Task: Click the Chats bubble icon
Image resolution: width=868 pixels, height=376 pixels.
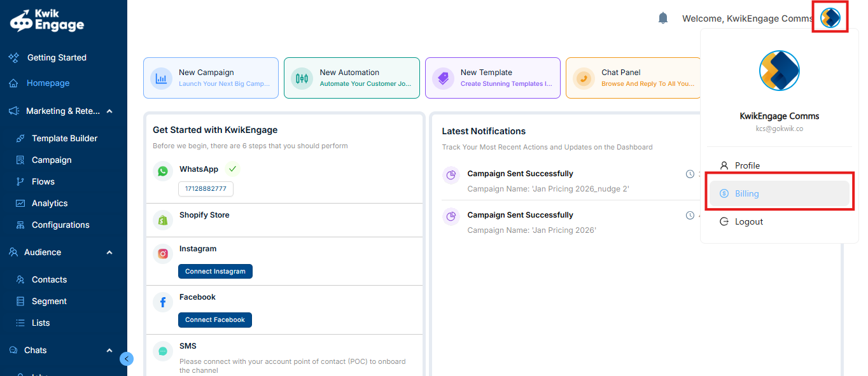Action: pyautogui.click(x=13, y=351)
